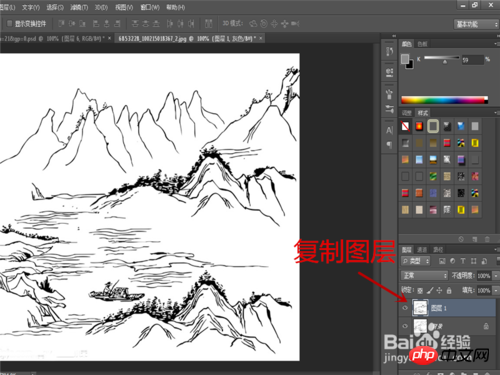Viewport: 500px width, 375px height.
Task: Click the distribute left edges icon
Action: point(170,24)
